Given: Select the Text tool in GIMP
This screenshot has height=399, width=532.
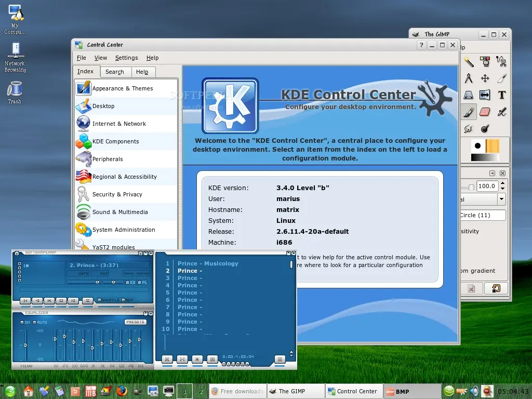Looking at the screenshot, I should click(x=501, y=95).
